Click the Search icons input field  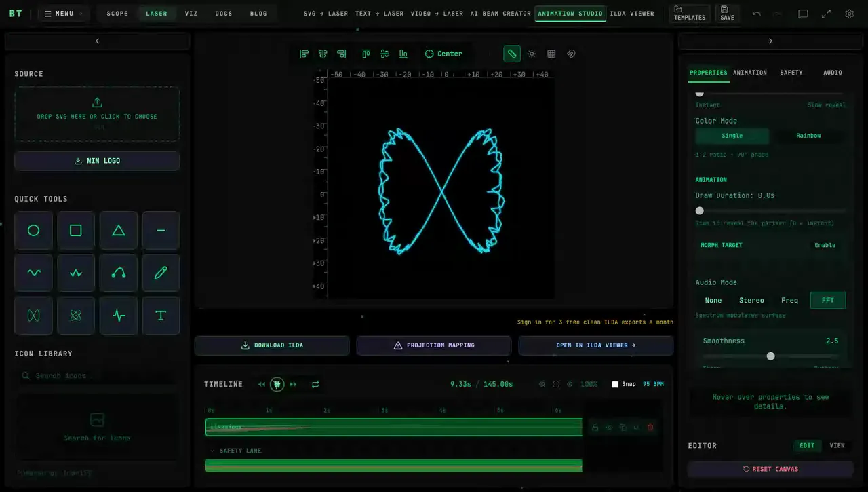(97, 375)
